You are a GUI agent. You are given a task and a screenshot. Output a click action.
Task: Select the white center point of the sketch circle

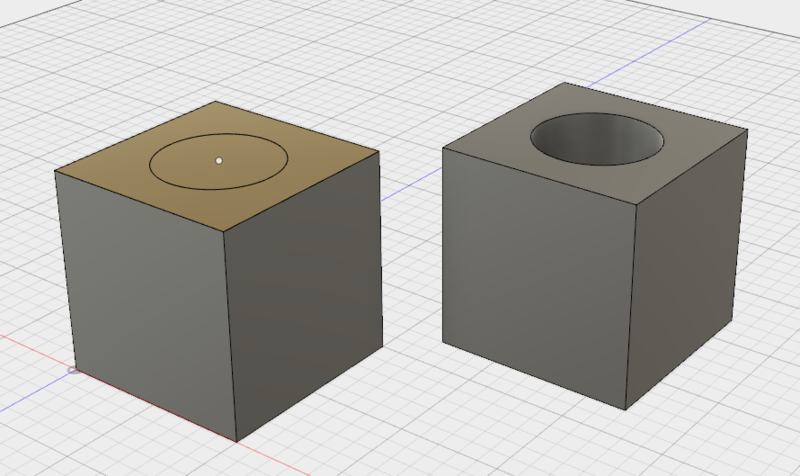tap(219, 161)
